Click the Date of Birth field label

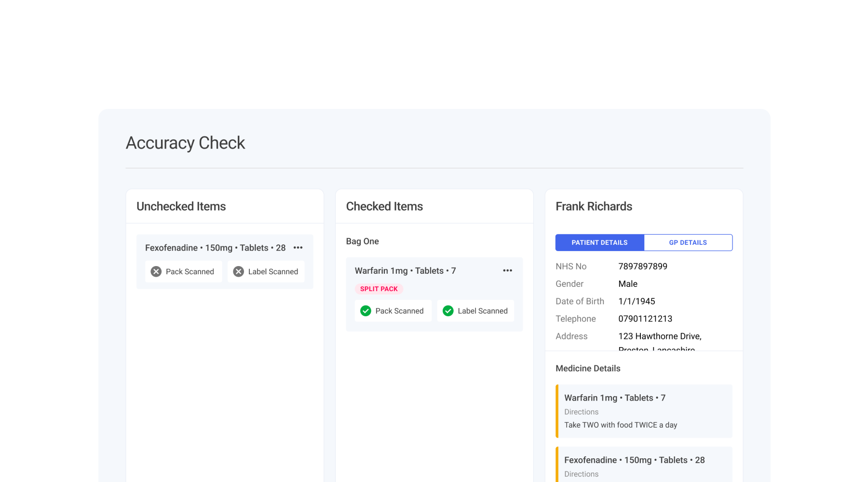point(580,301)
